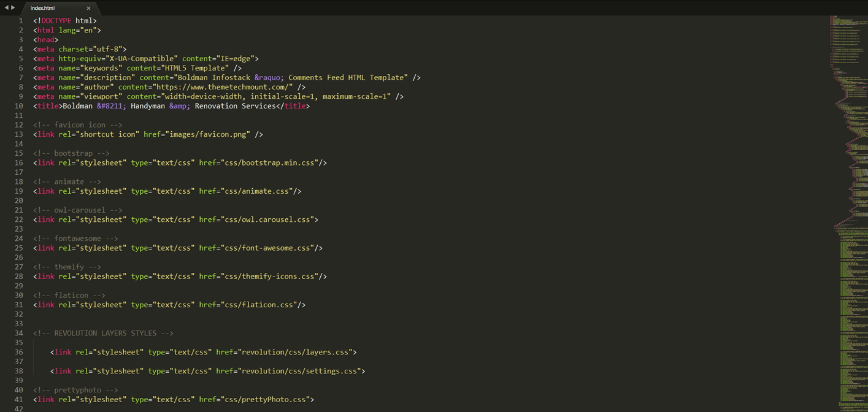Viewport: 868px width, 412px height.
Task: Click line number 10 in the gutter
Action: [x=18, y=106]
